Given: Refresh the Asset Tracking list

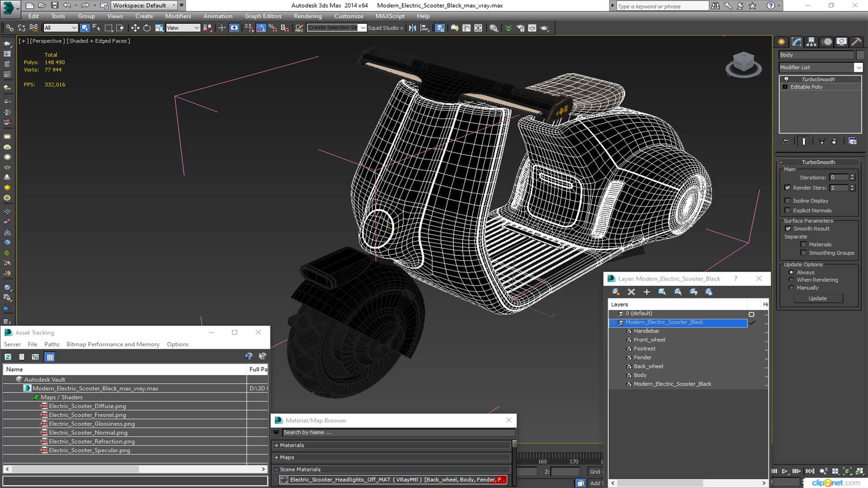Looking at the screenshot, I should click(8, 357).
